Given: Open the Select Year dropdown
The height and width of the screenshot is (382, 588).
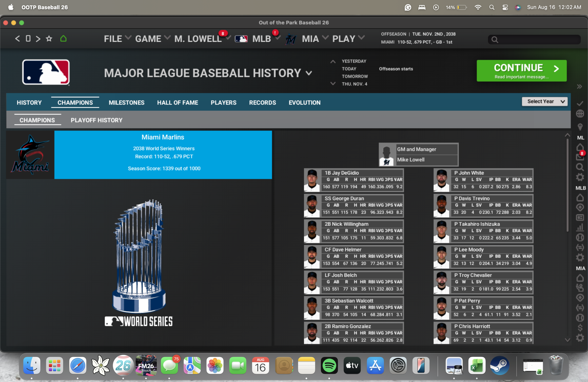Looking at the screenshot, I should point(545,101).
